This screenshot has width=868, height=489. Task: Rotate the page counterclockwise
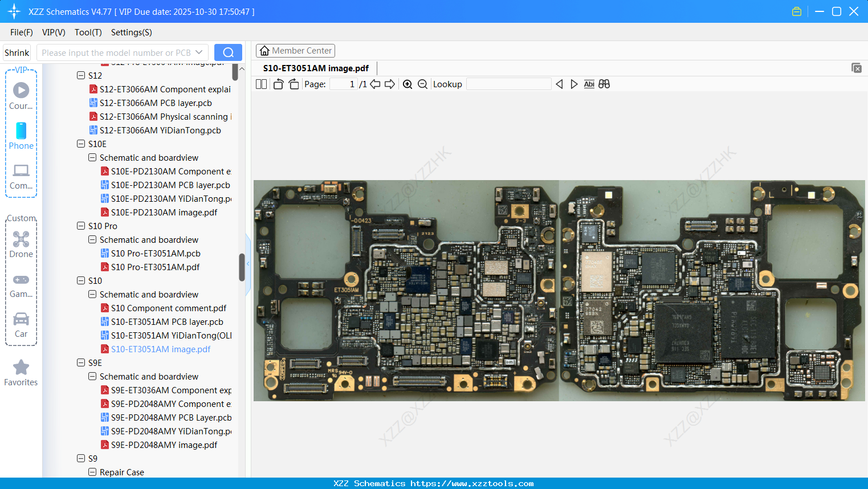pos(279,84)
